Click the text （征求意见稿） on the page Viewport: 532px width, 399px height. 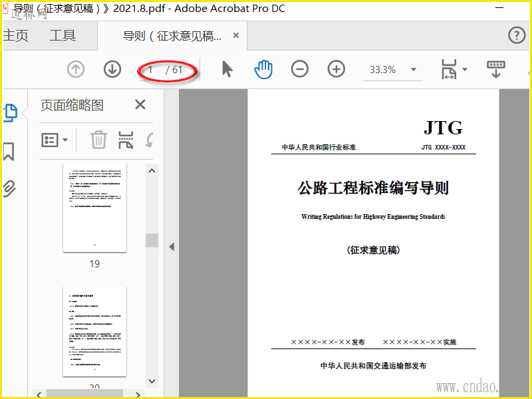(373, 250)
